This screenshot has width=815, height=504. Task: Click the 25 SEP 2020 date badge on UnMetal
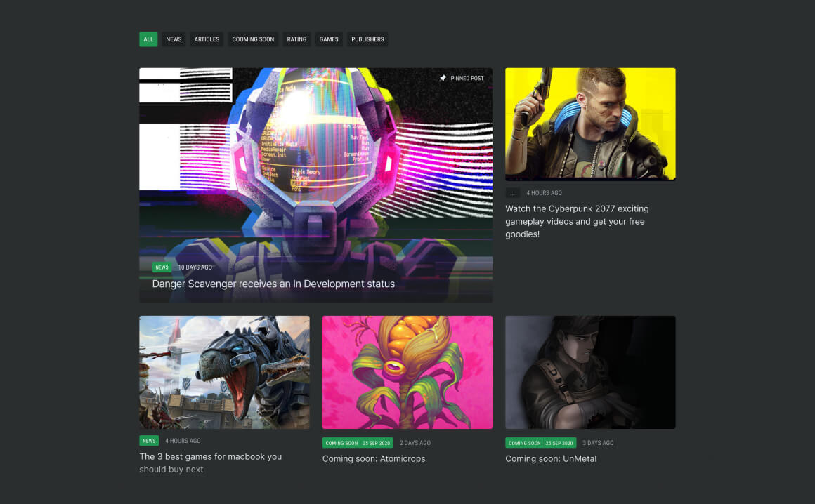[559, 443]
